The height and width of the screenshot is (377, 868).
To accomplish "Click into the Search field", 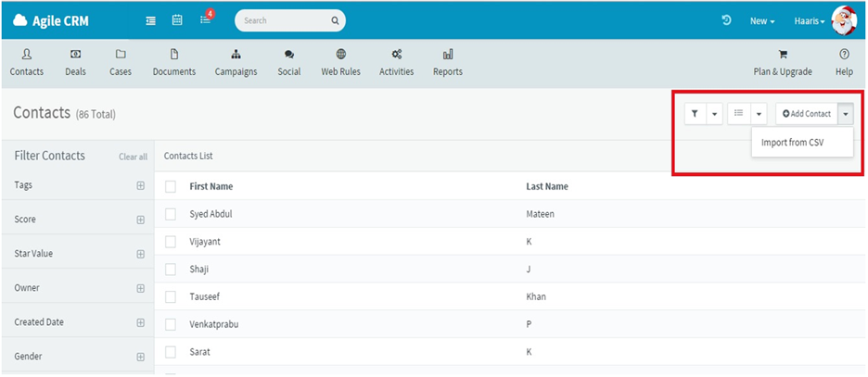I will tap(290, 20).
